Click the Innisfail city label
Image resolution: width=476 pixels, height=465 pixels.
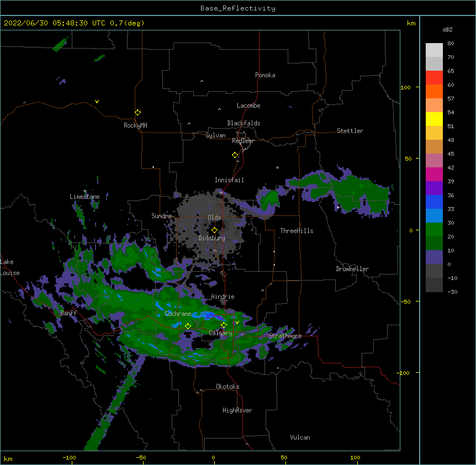point(229,180)
